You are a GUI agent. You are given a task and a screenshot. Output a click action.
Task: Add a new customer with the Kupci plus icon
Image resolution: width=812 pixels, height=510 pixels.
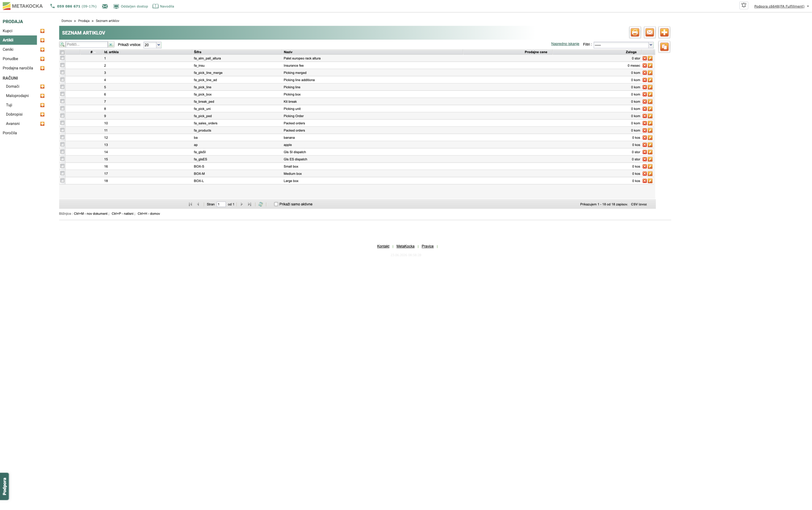pyautogui.click(x=42, y=31)
